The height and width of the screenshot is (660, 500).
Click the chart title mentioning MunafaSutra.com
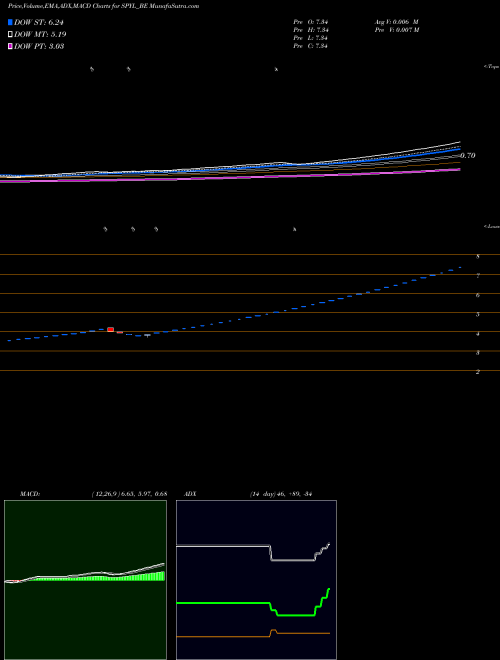(x=104, y=6)
